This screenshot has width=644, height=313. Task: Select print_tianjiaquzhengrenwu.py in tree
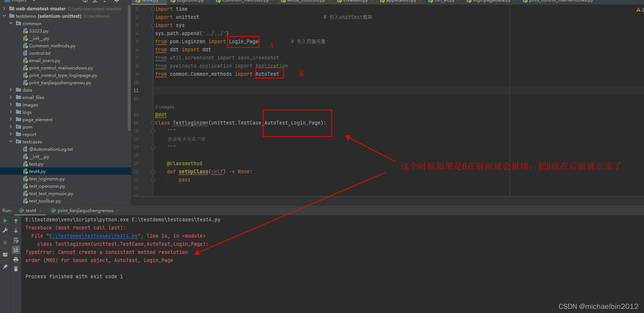pyautogui.click(x=60, y=83)
